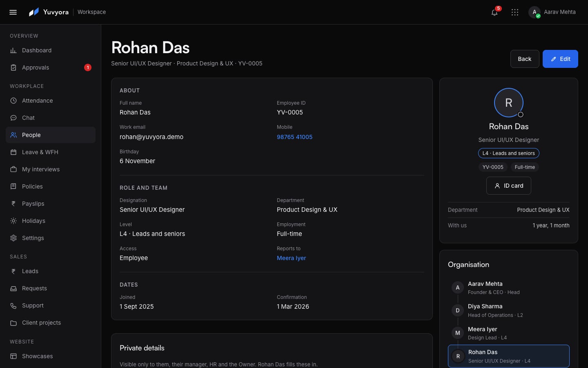The image size is (588, 368).
Task: Click Aarav Mehta's header avatar
Action: pos(535,12)
